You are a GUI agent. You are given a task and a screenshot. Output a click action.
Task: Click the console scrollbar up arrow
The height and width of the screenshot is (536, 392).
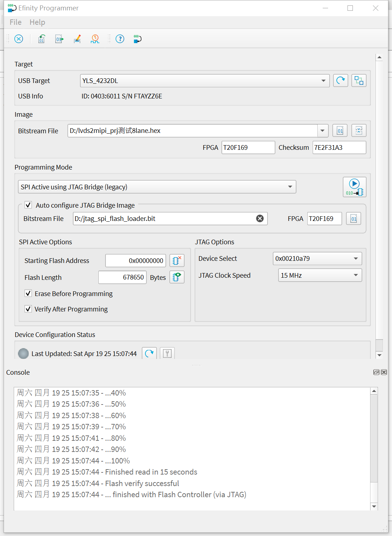[x=374, y=391]
